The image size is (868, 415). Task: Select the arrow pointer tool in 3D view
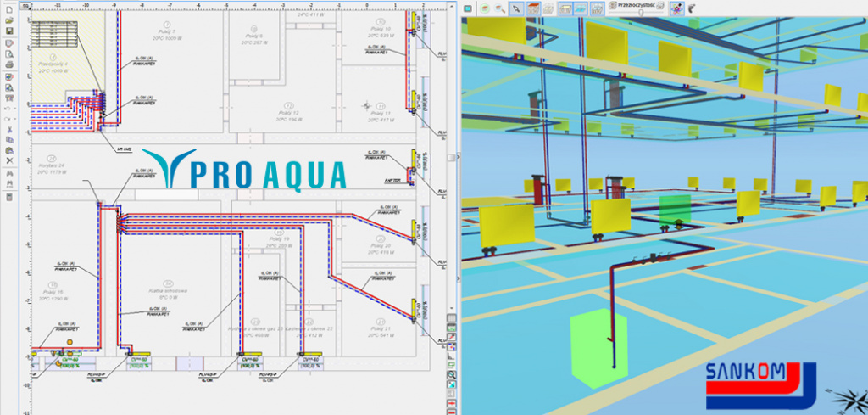click(516, 8)
